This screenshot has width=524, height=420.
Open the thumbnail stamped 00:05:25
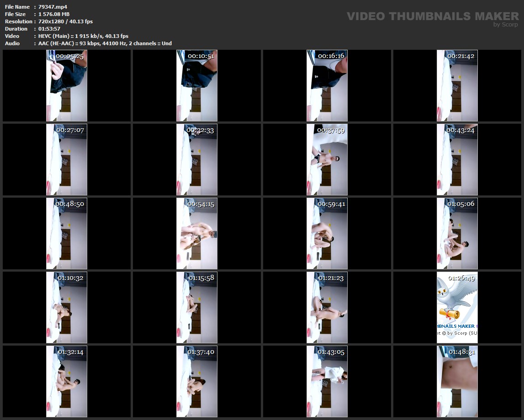pos(67,86)
